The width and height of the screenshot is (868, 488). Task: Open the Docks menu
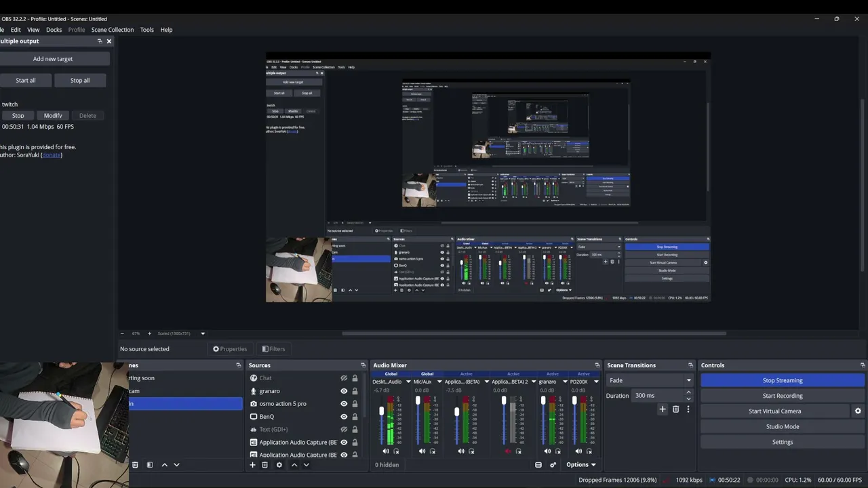click(54, 30)
